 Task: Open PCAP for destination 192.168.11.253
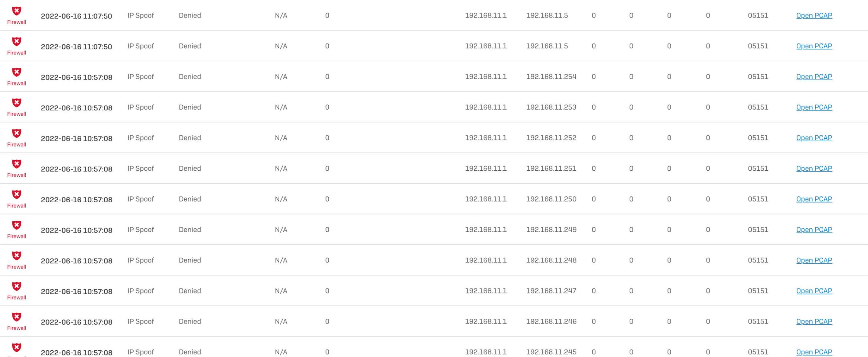pyautogui.click(x=814, y=107)
